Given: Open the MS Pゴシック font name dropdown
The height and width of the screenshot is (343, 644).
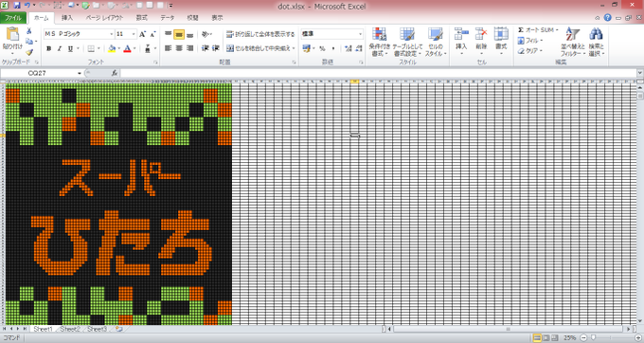Looking at the screenshot, I should [112, 34].
